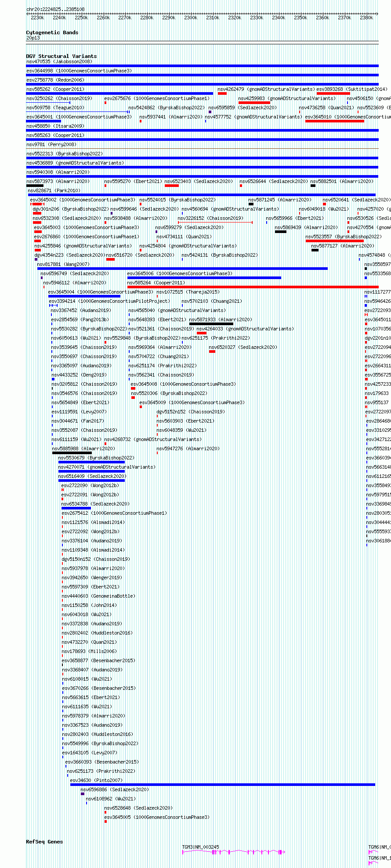Select variant esv3645001 label

[79, 117]
